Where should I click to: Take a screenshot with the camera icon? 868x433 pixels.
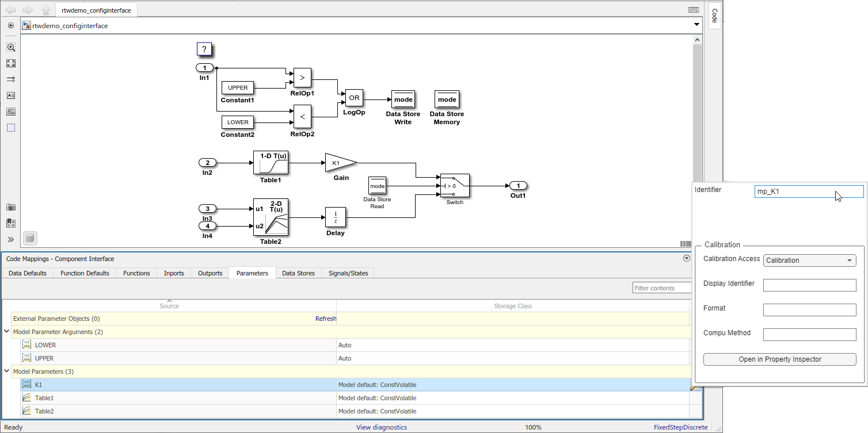coord(11,207)
